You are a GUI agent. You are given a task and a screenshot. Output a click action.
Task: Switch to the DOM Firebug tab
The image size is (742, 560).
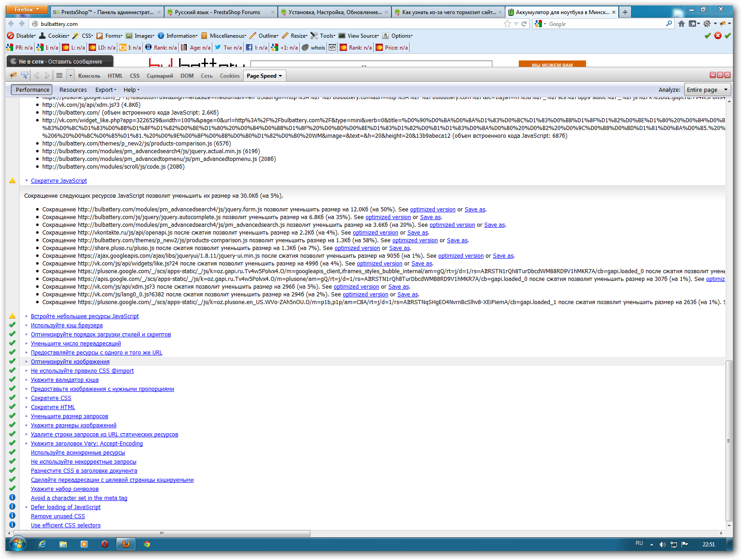187,76
